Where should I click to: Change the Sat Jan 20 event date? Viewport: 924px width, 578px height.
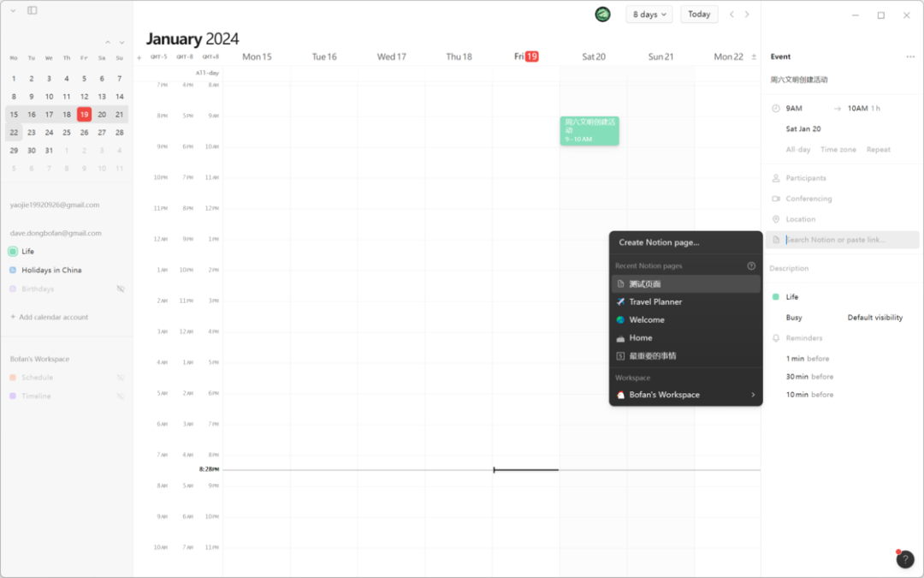pyautogui.click(x=803, y=128)
